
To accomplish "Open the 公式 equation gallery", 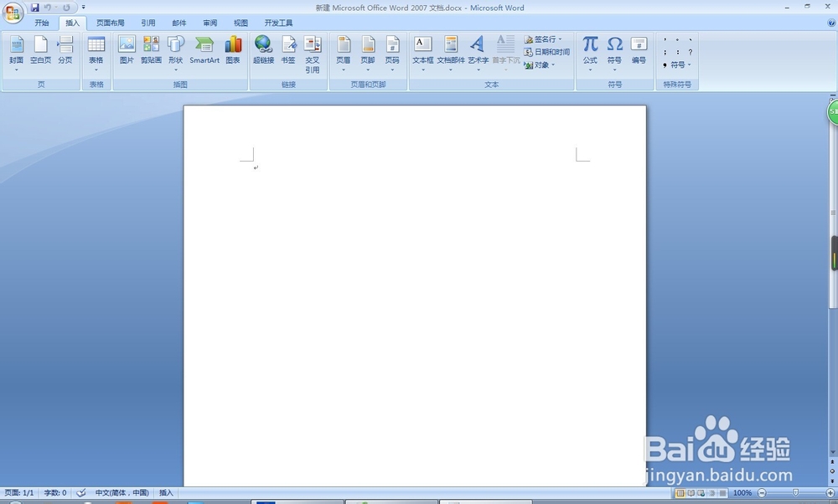I will click(x=590, y=54).
